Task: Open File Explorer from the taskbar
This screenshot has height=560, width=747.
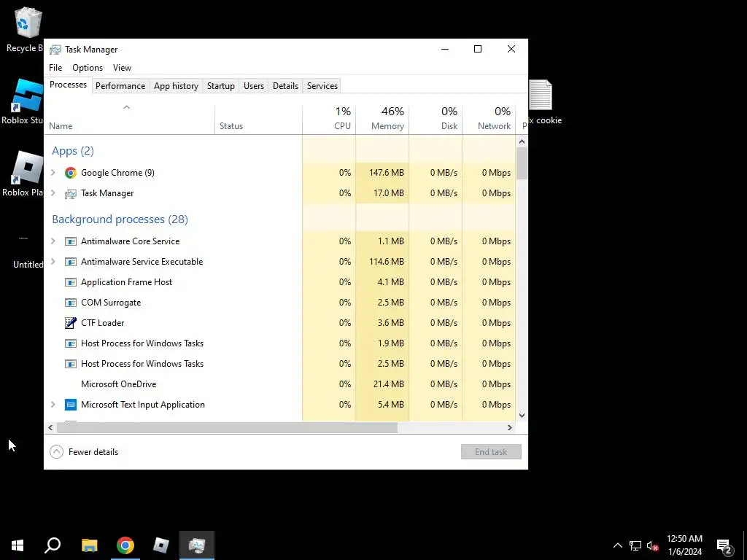Action: click(89, 545)
